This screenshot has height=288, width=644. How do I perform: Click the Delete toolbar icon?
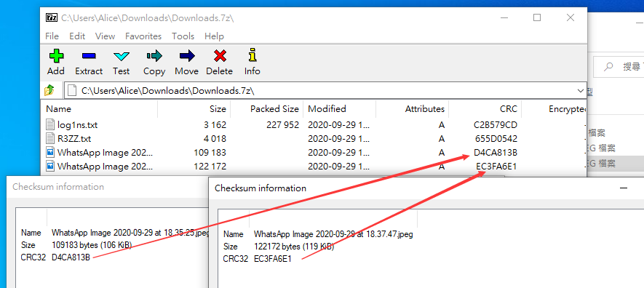(220, 56)
